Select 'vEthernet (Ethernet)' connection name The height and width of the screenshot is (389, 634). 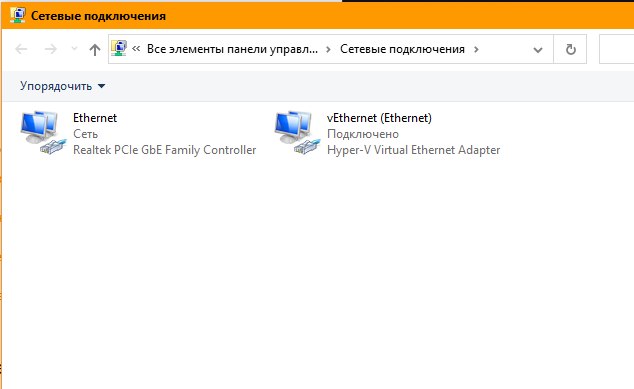tap(379, 118)
